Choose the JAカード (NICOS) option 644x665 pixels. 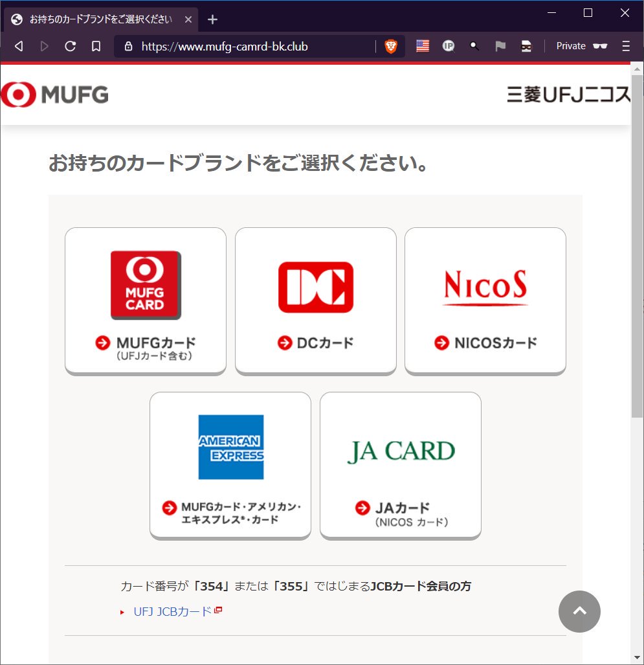tap(401, 466)
